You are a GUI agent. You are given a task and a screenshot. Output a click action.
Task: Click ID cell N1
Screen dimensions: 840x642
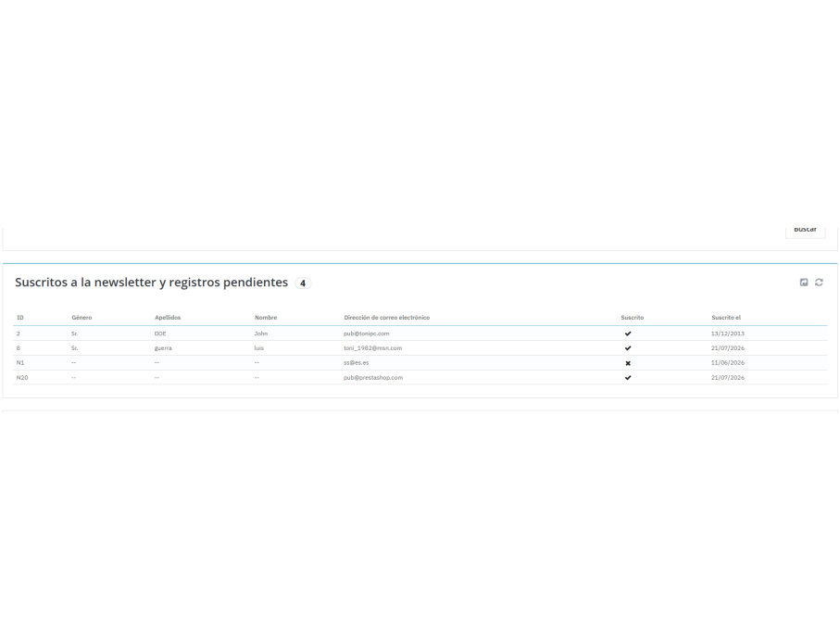click(x=20, y=363)
